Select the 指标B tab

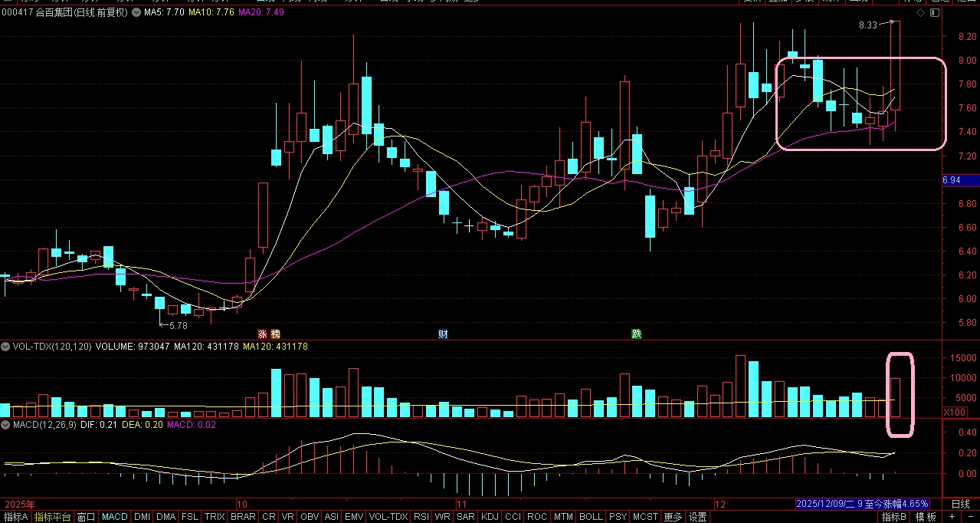coord(894,517)
